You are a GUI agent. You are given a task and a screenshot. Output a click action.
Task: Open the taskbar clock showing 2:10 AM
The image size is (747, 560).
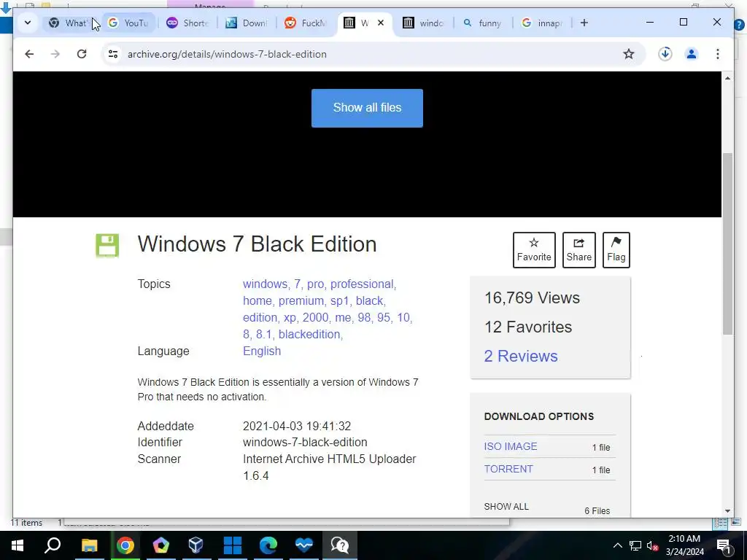tap(684, 545)
